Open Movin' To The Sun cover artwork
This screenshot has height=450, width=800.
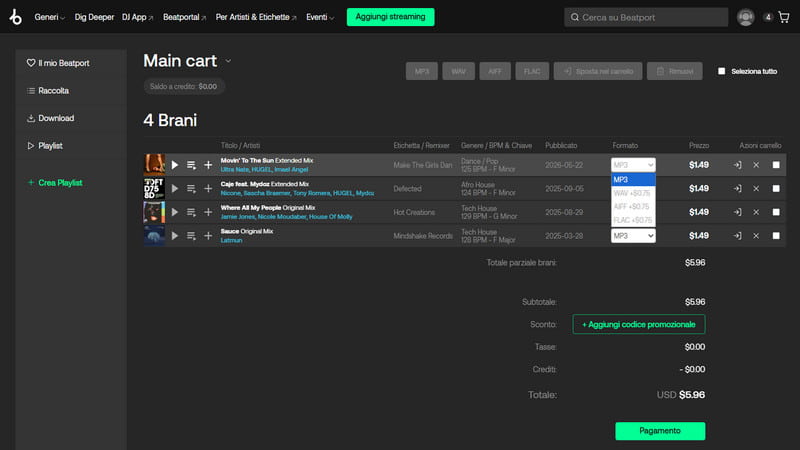click(154, 165)
